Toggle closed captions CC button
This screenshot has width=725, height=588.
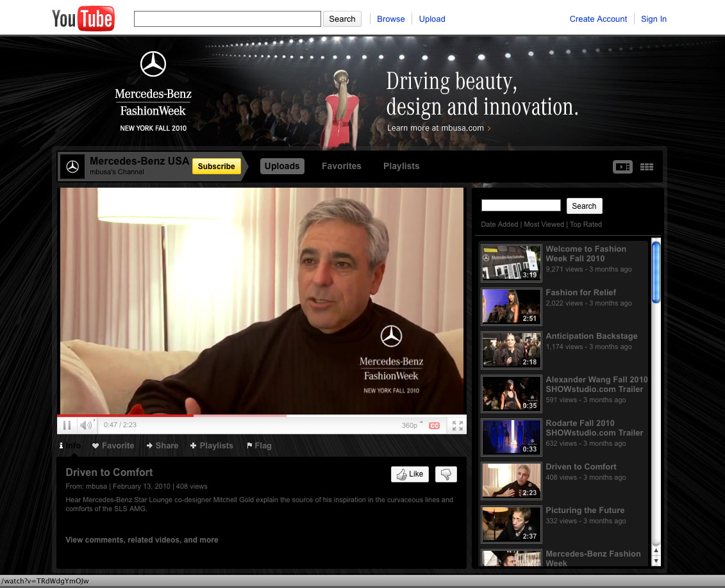click(434, 425)
